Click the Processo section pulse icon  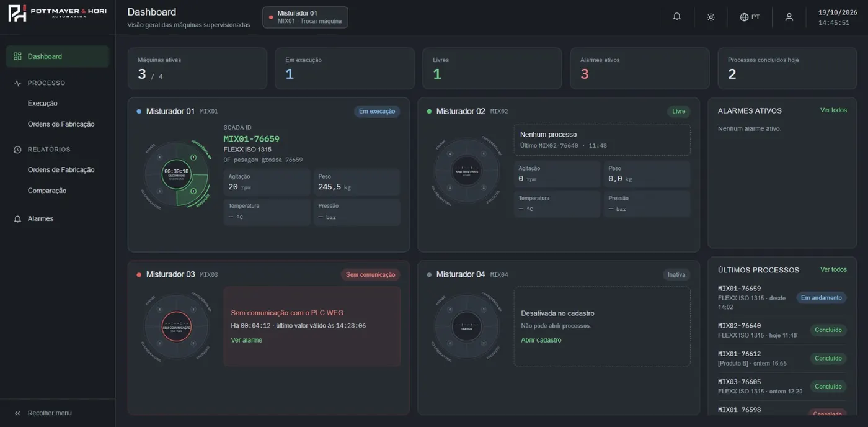pos(17,83)
